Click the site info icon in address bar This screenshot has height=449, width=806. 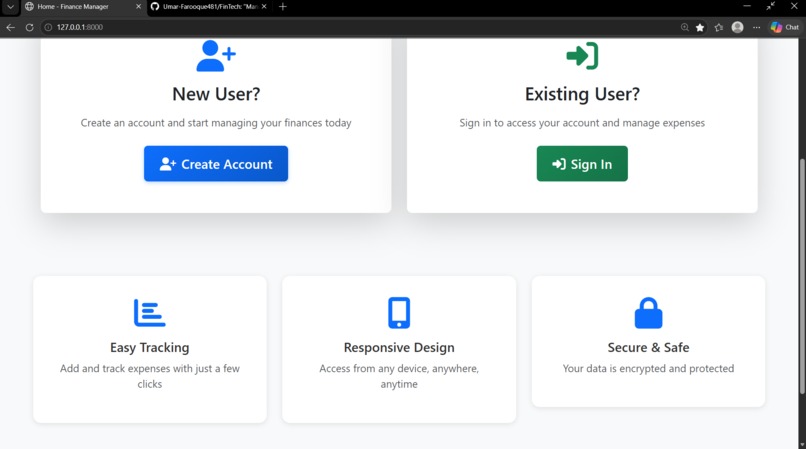[x=48, y=27]
